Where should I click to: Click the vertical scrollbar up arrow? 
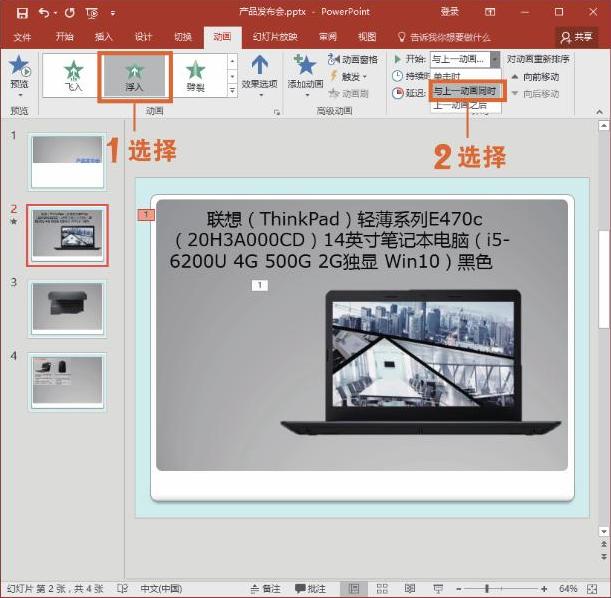(x=604, y=125)
